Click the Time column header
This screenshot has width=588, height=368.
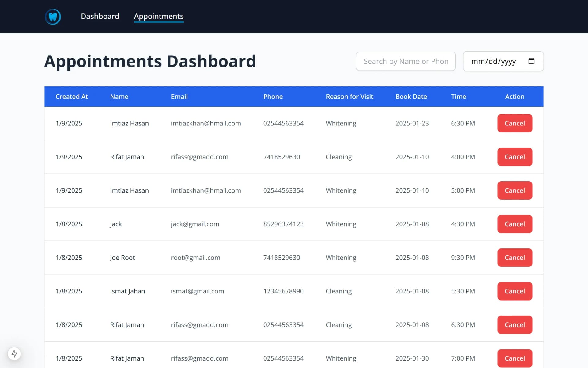pos(458,97)
